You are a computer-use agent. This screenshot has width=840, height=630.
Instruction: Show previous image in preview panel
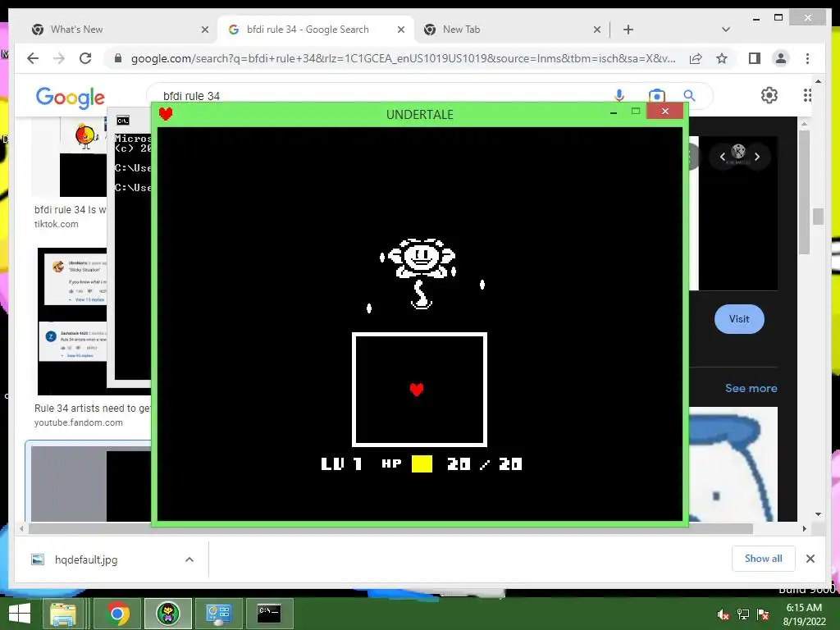[x=722, y=157]
